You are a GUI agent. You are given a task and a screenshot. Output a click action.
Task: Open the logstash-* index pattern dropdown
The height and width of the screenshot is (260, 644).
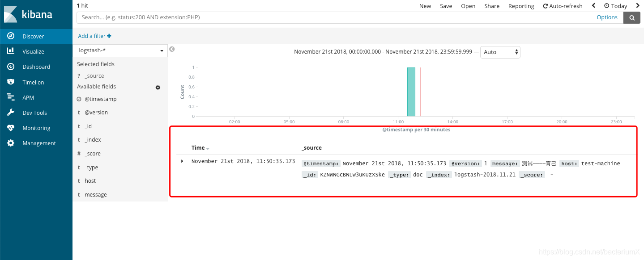120,50
